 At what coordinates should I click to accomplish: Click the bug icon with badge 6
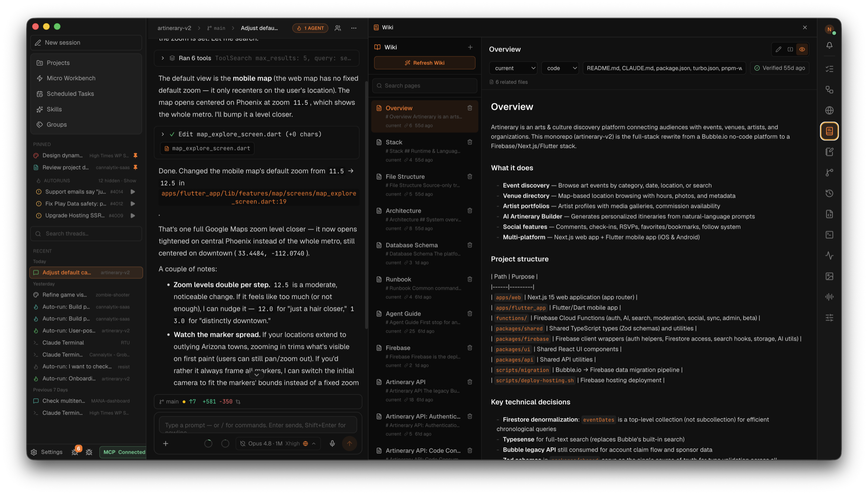point(75,452)
